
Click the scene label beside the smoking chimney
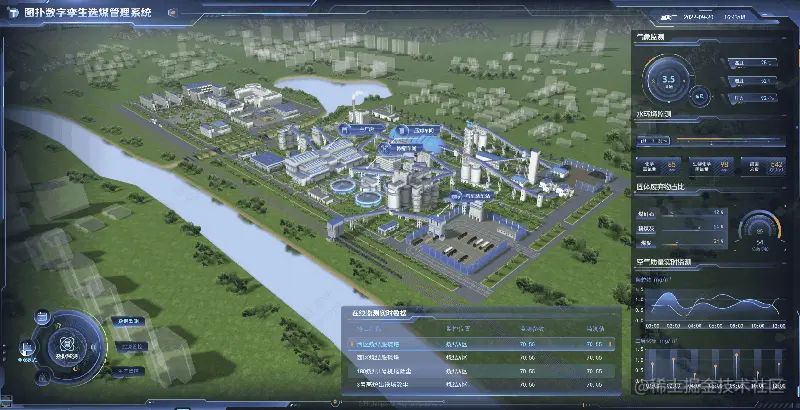tap(362, 130)
